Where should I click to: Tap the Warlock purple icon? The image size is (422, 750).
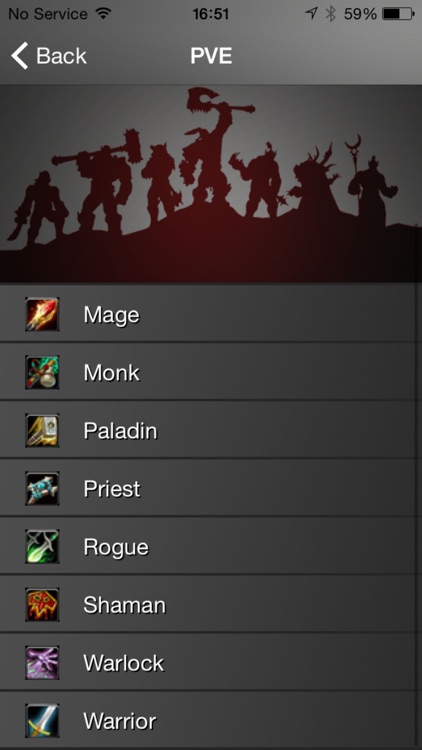(42, 662)
